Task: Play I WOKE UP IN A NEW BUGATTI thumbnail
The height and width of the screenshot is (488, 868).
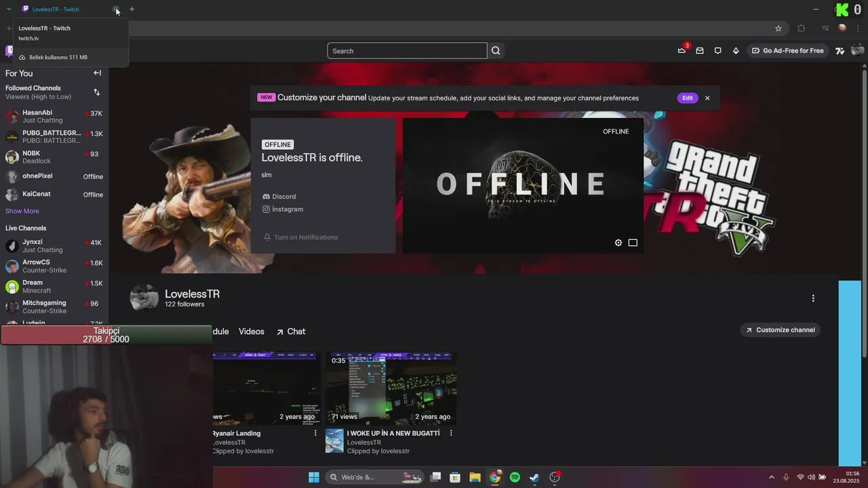Action: pos(392,388)
